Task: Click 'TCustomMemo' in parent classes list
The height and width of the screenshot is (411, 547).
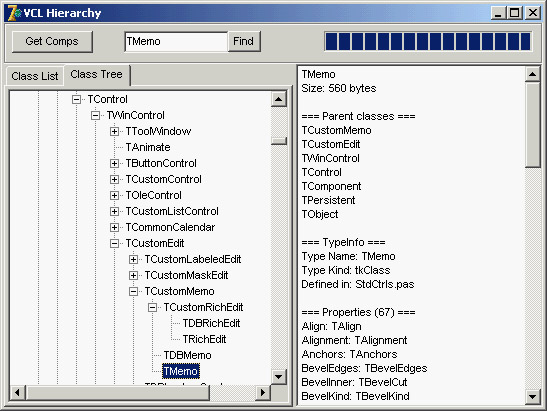Action: pos(336,130)
